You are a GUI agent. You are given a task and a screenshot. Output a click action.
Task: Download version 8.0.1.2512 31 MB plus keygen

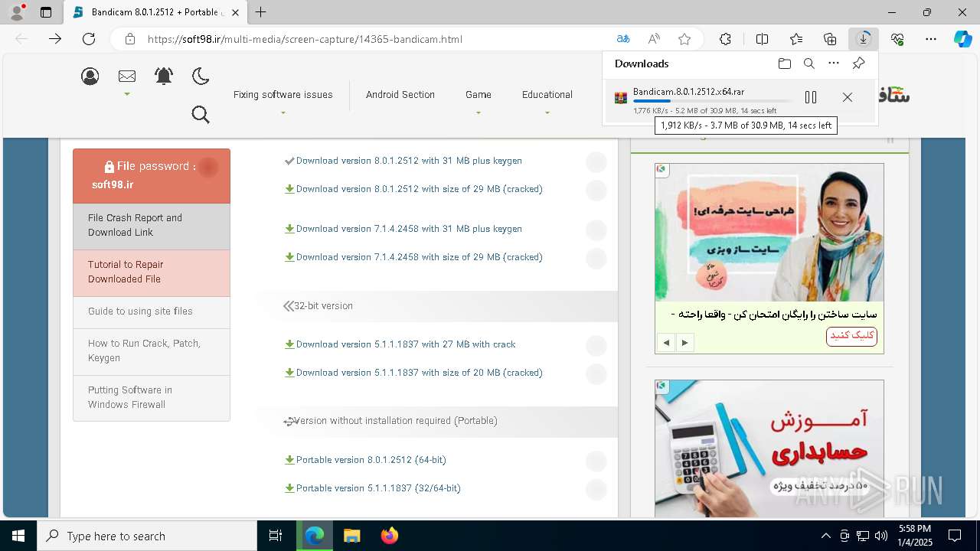tap(409, 161)
